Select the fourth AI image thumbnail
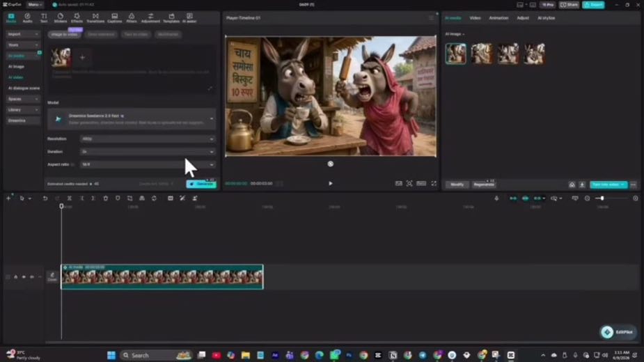The width and height of the screenshot is (644, 362). click(x=534, y=54)
